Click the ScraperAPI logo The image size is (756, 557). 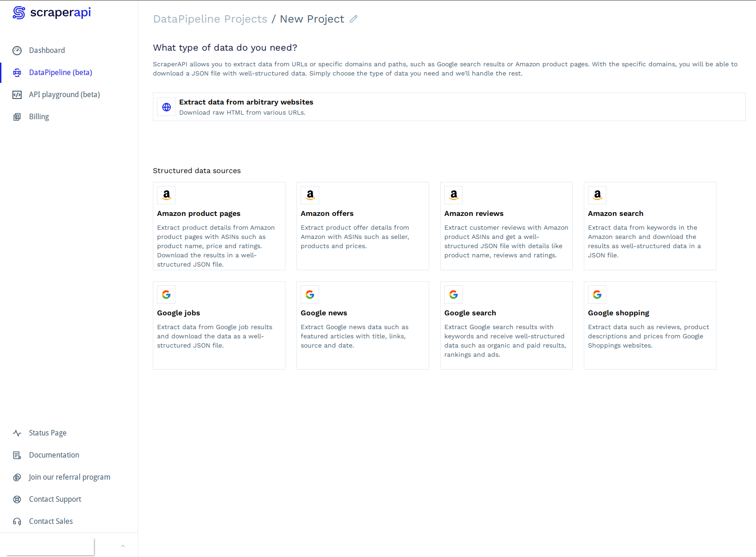coord(52,12)
